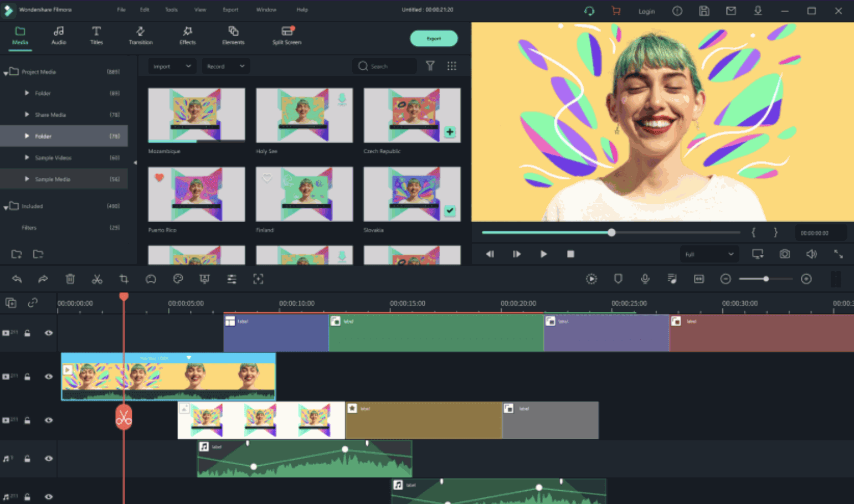Screen dimensions: 854x504
Task: Select the Slovakia media thumbnail
Action: click(x=411, y=194)
